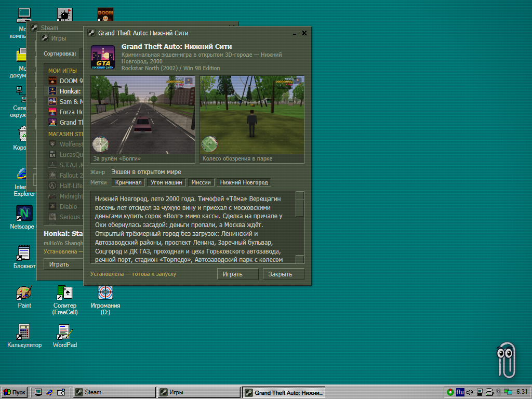The height and width of the screenshot is (399, 532).
Task: Click the volume speaker tray icon
Action: coord(470,392)
